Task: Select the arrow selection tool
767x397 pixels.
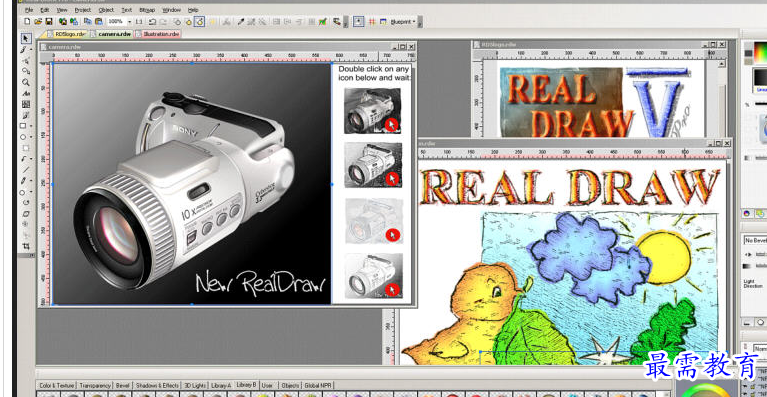Action: tap(26, 38)
